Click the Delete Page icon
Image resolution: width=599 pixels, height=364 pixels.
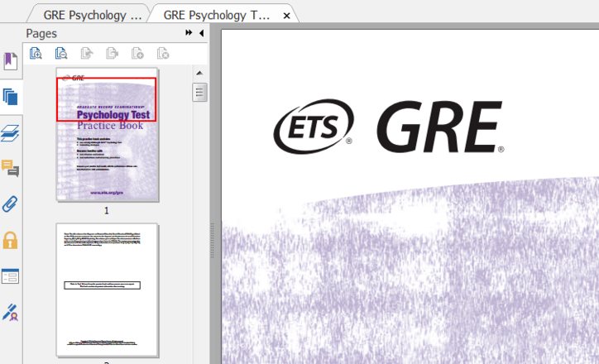point(163,54)
